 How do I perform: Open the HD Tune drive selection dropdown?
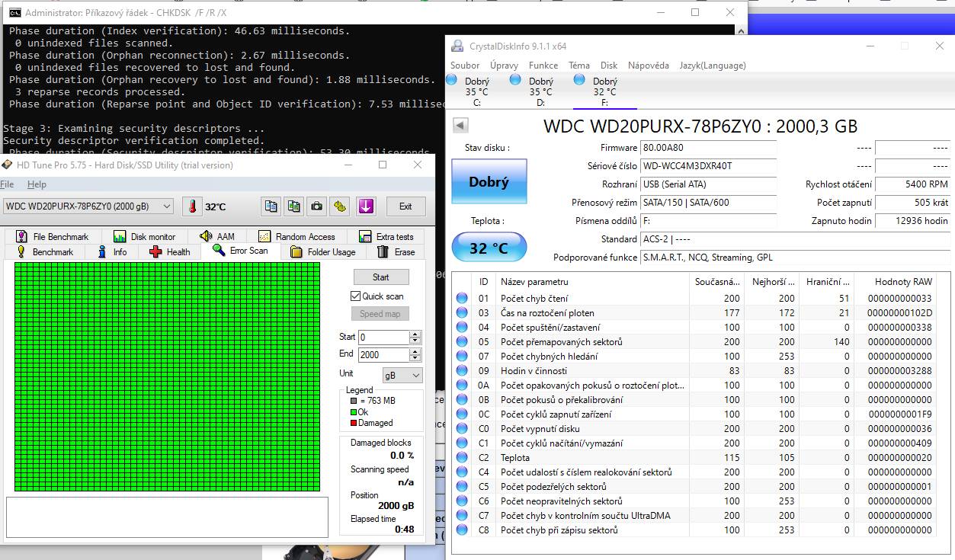pyautogui.click(x=88, y=206)
